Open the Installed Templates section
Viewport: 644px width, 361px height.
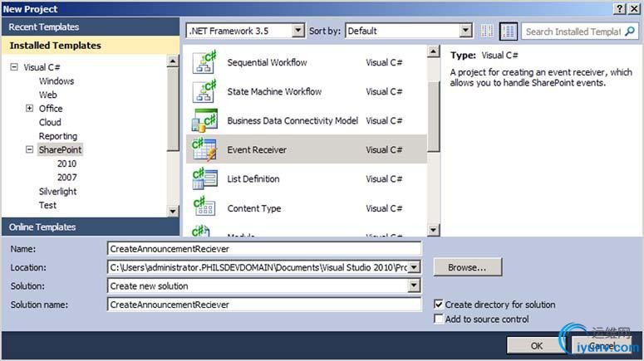pyautogui.click(x=91, y=45)
